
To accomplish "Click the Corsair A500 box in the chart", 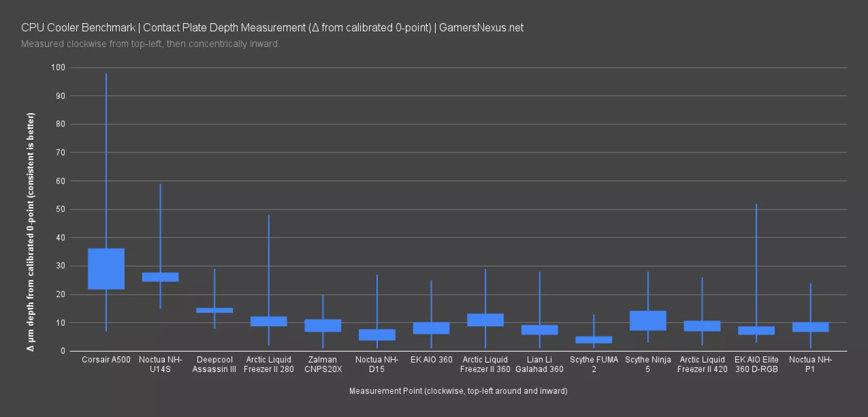I will (106, 269).
